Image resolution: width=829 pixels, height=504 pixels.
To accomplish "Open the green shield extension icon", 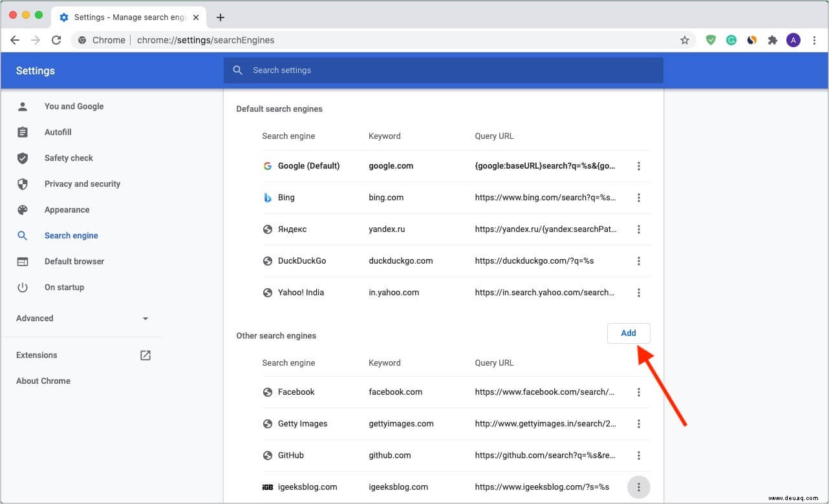I will [x=711, y=40].
